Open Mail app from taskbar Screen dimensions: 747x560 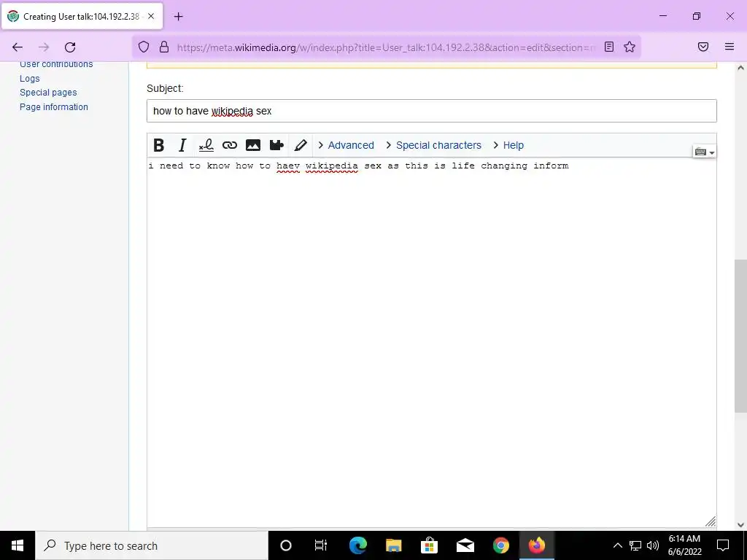pos(465,545)
